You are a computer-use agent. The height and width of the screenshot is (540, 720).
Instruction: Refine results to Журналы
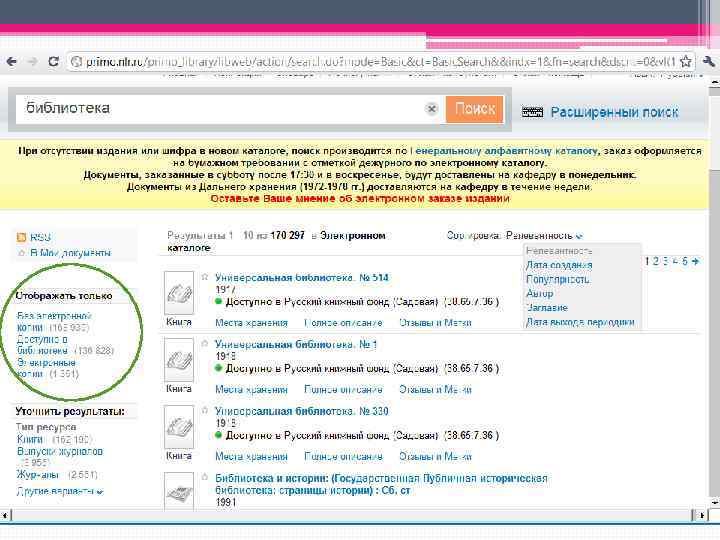pos(38,474)
